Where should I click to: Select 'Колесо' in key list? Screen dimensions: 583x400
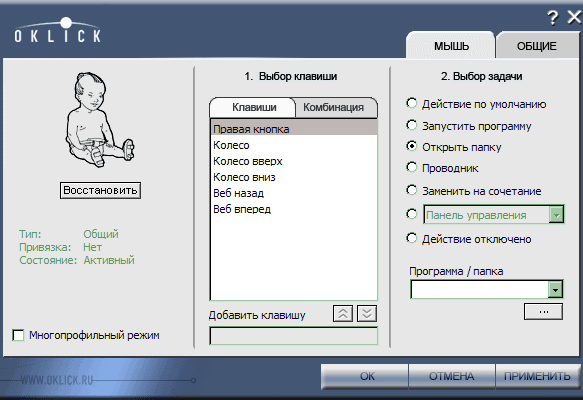click(294, 145)
